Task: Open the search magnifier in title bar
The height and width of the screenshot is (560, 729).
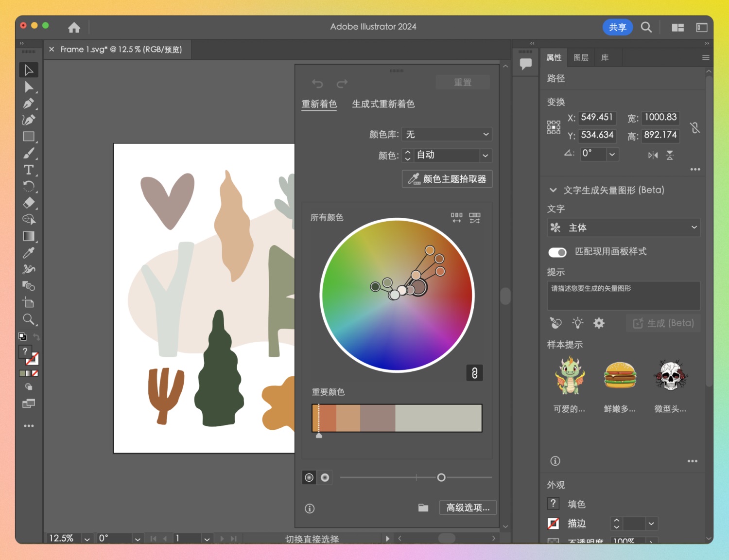Action: [x=646, y=27]
